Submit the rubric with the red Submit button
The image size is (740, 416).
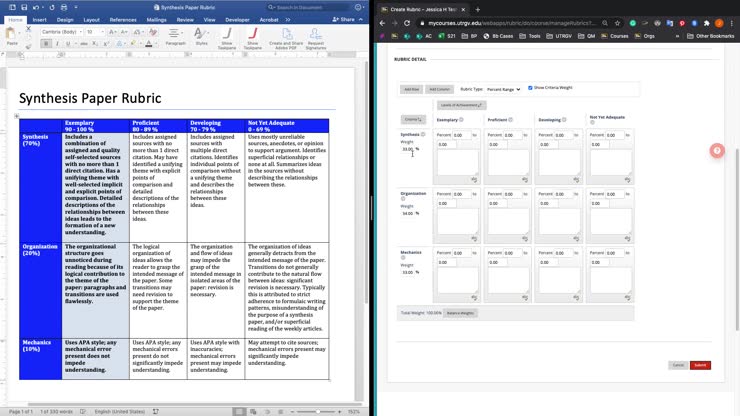[700, 365]
